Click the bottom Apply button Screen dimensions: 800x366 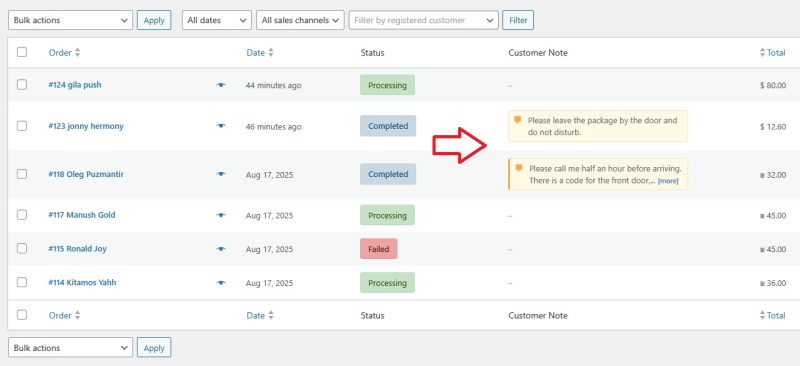[154, 348]
